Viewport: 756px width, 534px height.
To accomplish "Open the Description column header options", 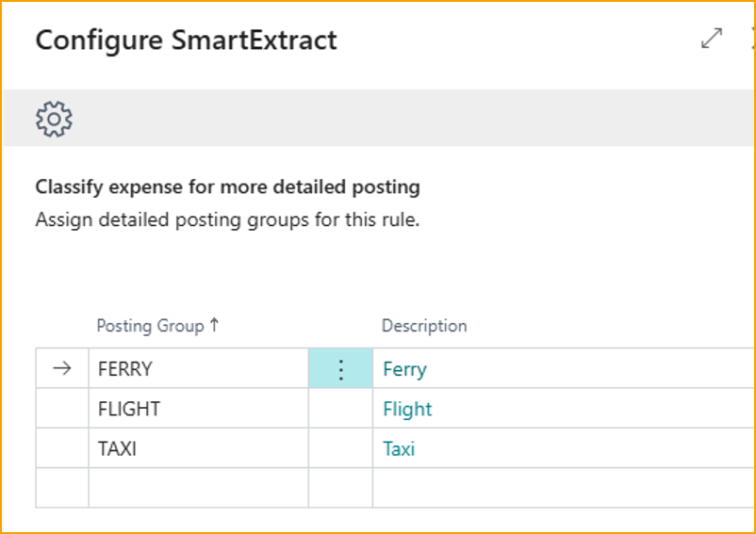I will (x=423, y=326).
